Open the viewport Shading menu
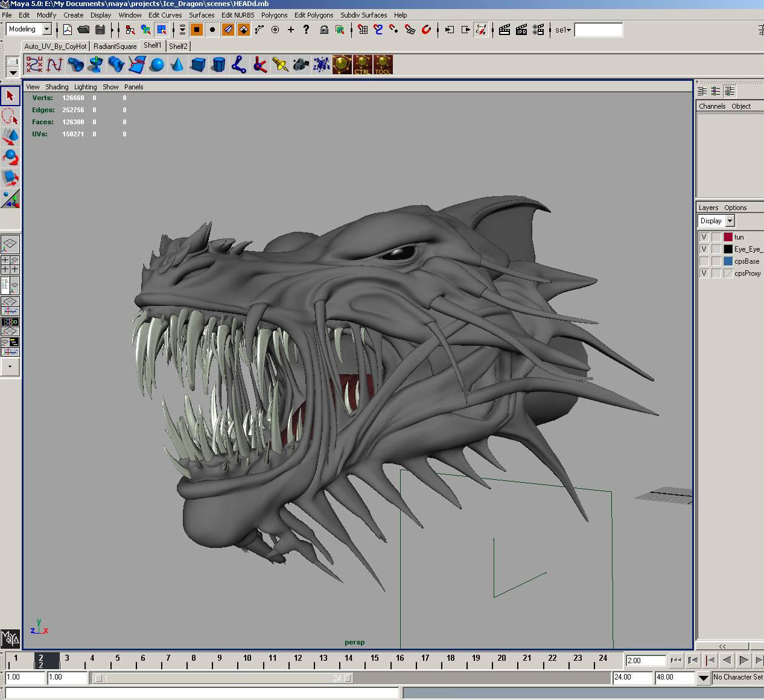Image resolution: width=764 pixels, height=700 pixels. click(x=57, y=87)
